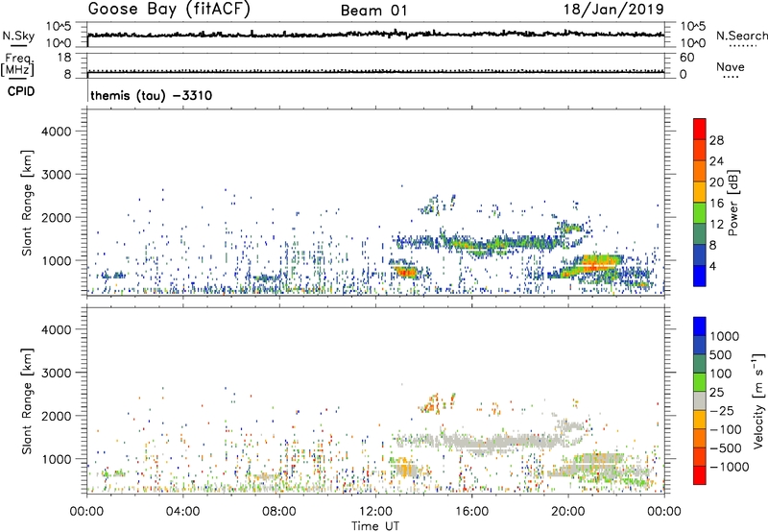Viewport: 768px width, 532px height.
Task: Click the 'CPID' row label
Action: [x=21, y=91]
